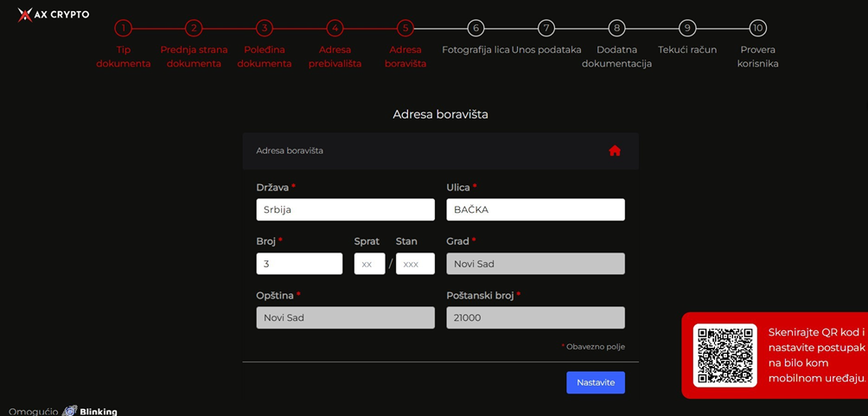Click the Broj input field

[x=299, y=264]
